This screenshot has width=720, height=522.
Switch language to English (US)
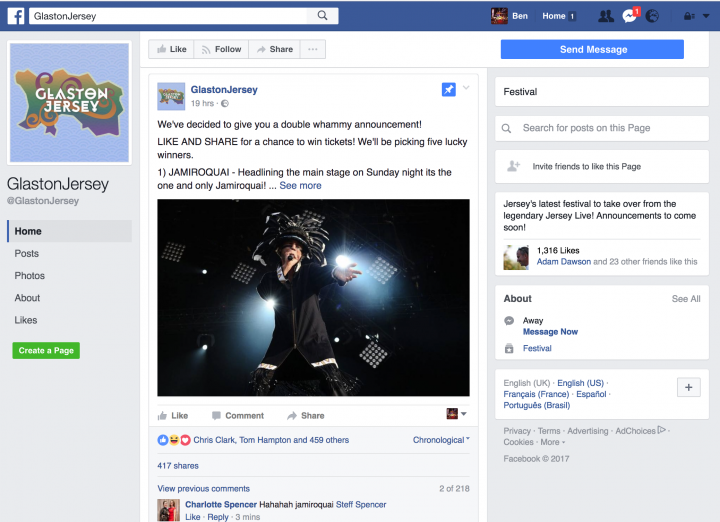(580, 383)
